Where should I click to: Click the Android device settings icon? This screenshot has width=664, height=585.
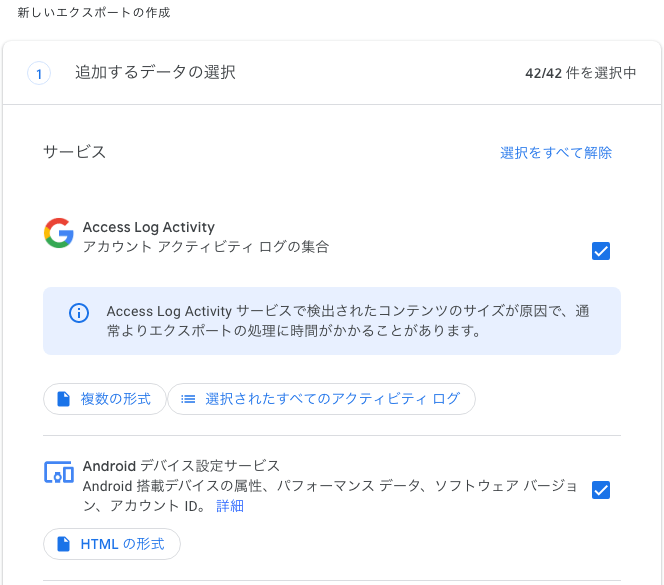pyautogui.click(x=59, y=472)
